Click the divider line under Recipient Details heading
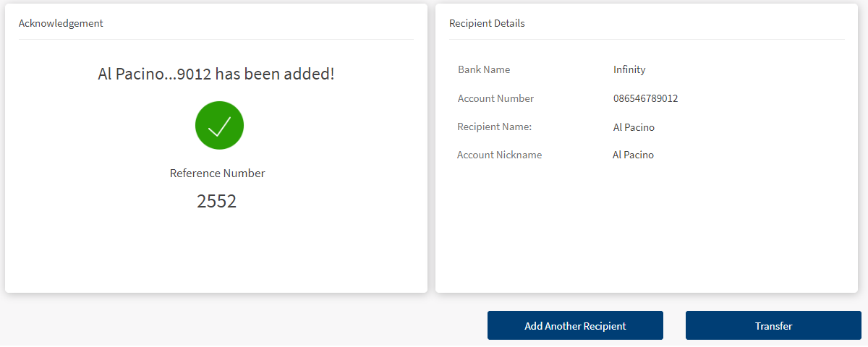The image size is (868, 347). (x=646, y=39)
